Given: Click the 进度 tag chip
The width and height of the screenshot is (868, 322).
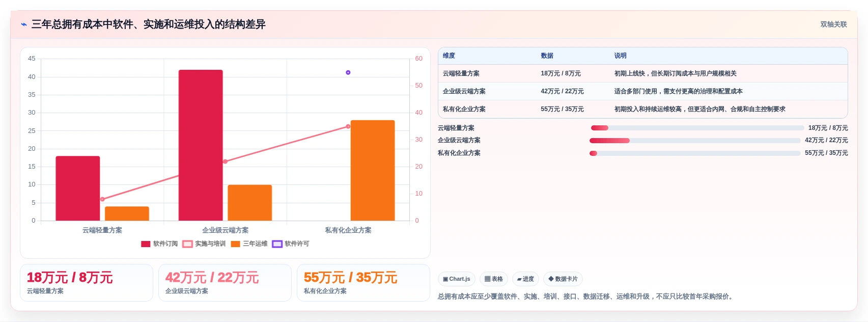Looking at the screenshot, I should point(525,279).
